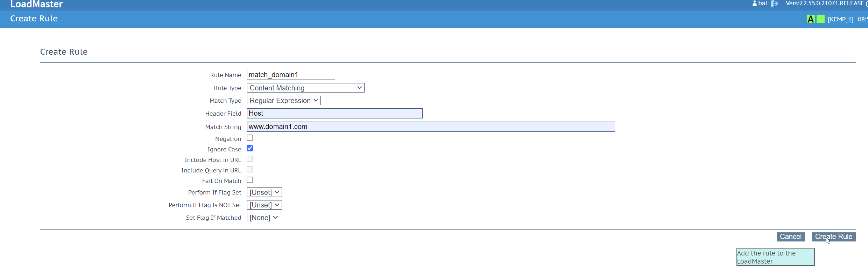
Task: Click the Match String input field
Action: [x=431, y=127]
